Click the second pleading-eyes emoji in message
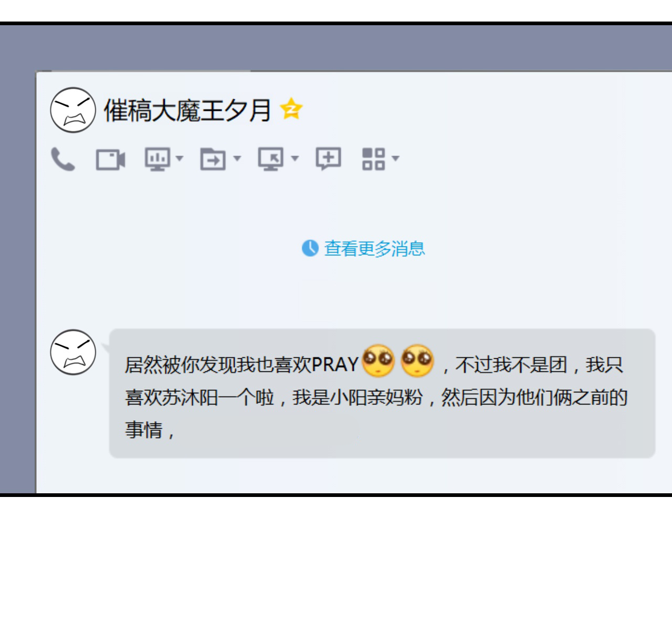672x622 pixels. coord(417,360)
